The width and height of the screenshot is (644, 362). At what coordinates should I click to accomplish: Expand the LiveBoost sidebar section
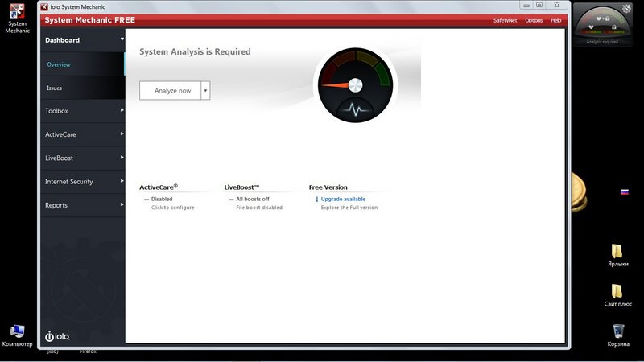(83, 158)
